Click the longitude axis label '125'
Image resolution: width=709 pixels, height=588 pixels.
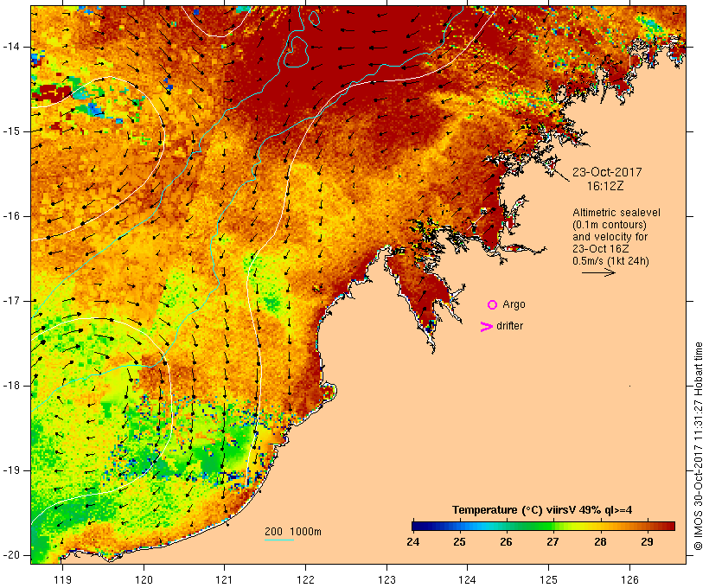tap(548, 579)
